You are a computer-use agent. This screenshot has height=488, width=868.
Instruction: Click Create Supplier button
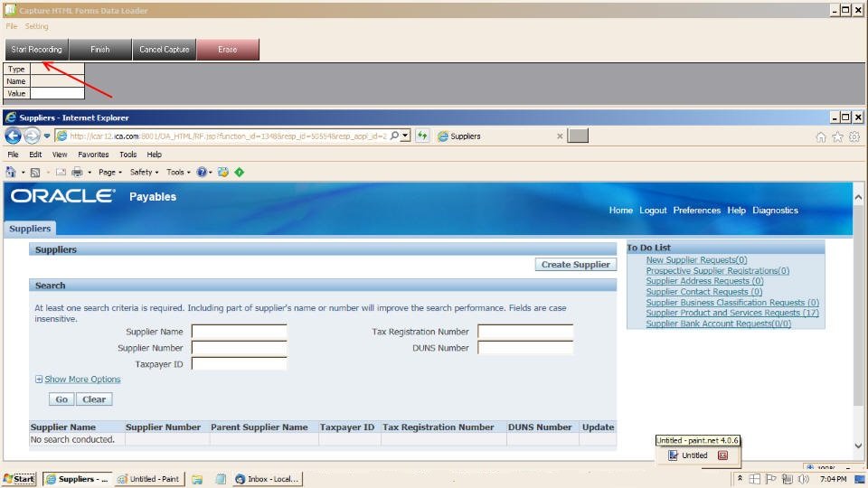click(576, 265)
